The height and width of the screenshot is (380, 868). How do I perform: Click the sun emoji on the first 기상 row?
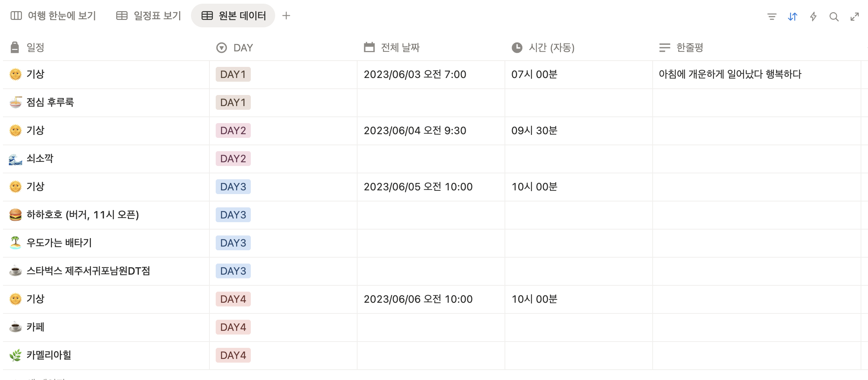click(15, 74)
